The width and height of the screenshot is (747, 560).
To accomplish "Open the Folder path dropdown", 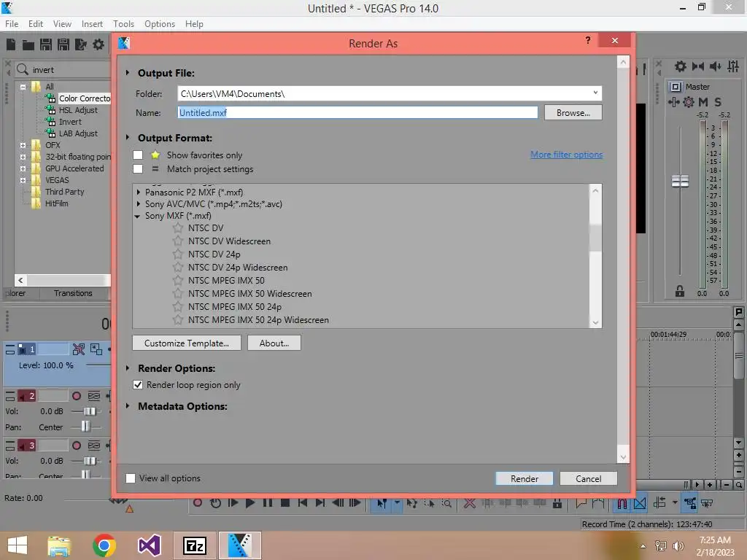I will pyautogui.click(x=595, y=93).
